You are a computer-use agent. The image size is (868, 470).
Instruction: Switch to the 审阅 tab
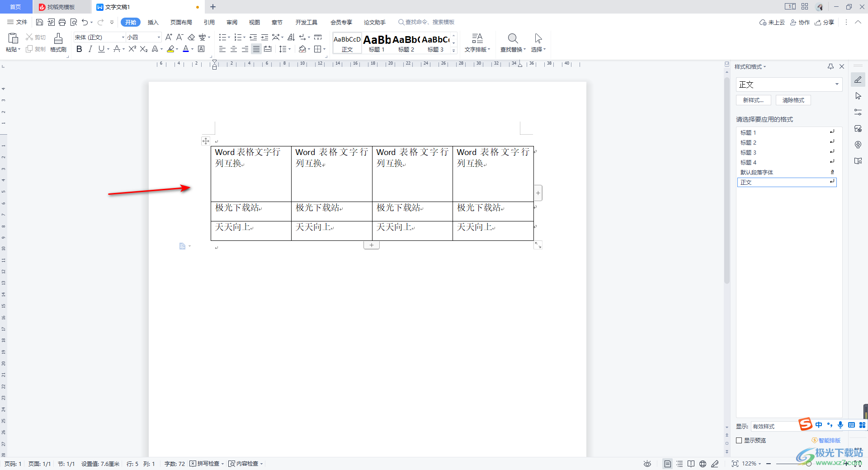click(232, 22)
